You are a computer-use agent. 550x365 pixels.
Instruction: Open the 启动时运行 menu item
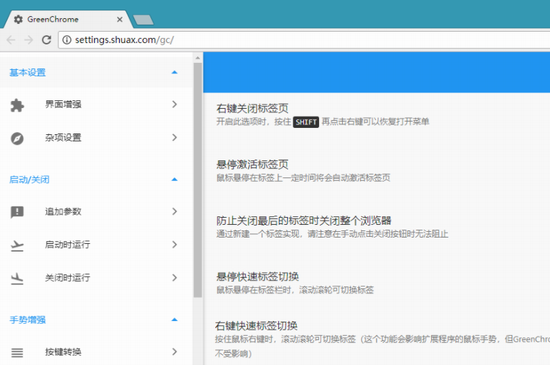(x=96, y=245)
